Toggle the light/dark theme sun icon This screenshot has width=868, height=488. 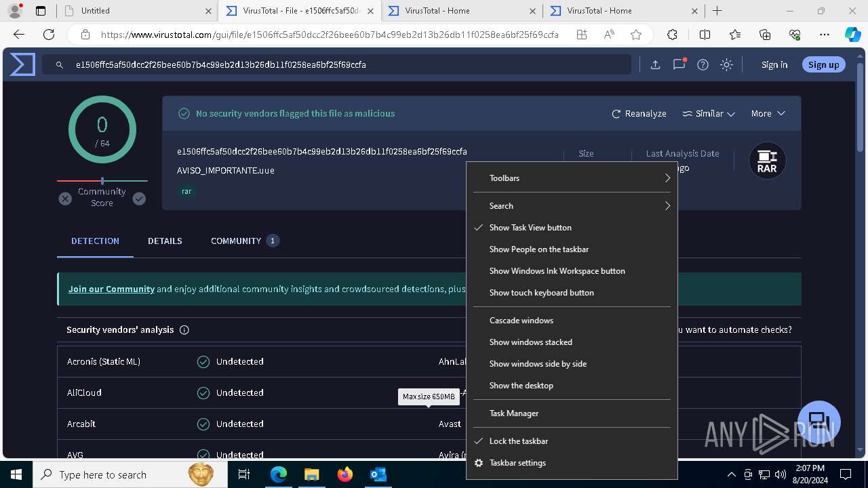(726, 64)
